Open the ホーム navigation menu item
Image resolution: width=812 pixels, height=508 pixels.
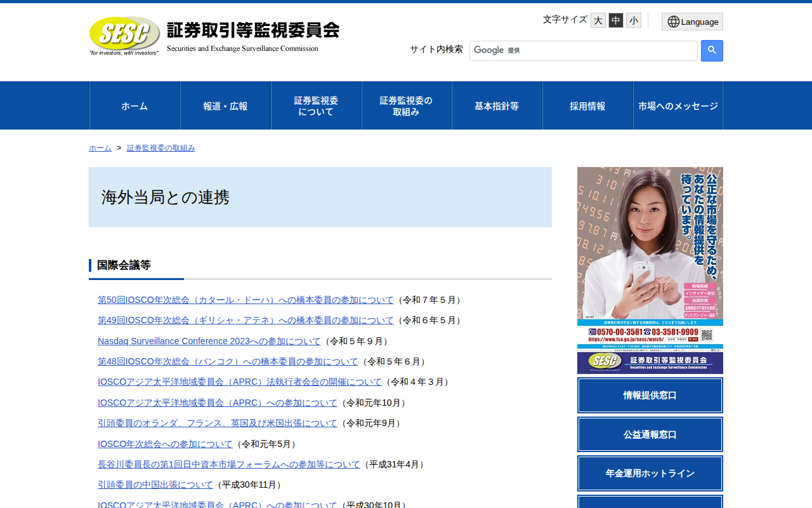(134, 105)
